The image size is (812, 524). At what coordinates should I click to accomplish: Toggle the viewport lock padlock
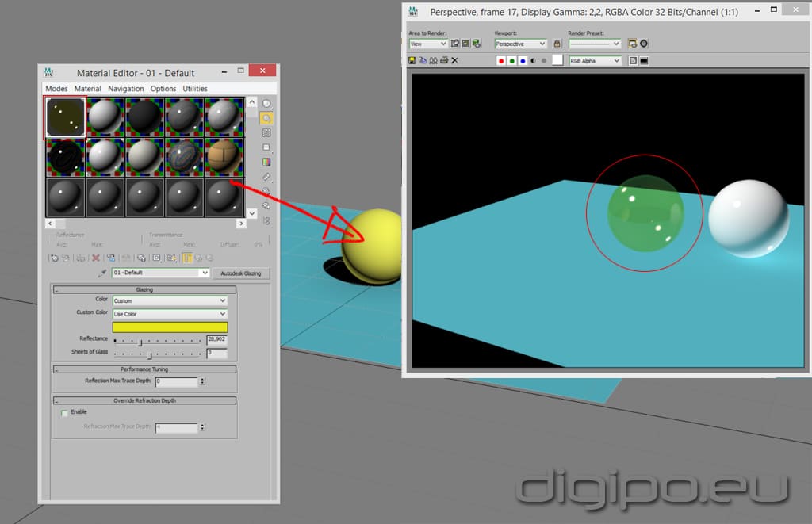tap(557, 44)
